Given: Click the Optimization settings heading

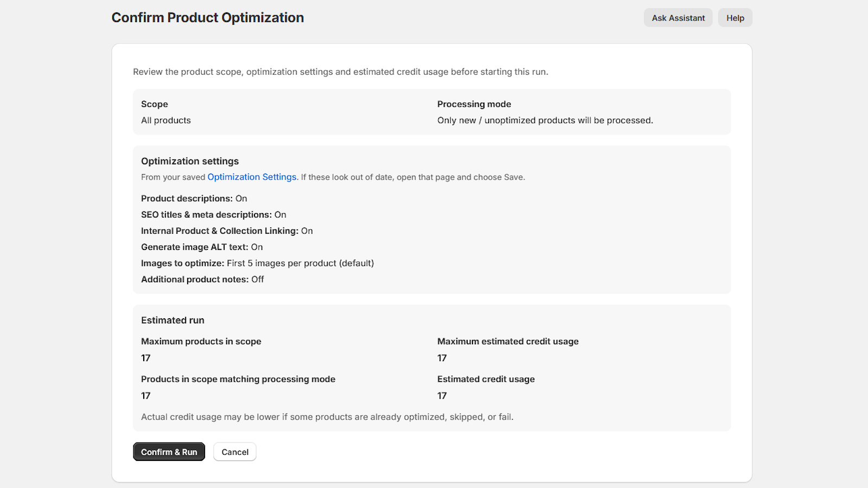Looking at the screenshot, I should tap(190, 161).
